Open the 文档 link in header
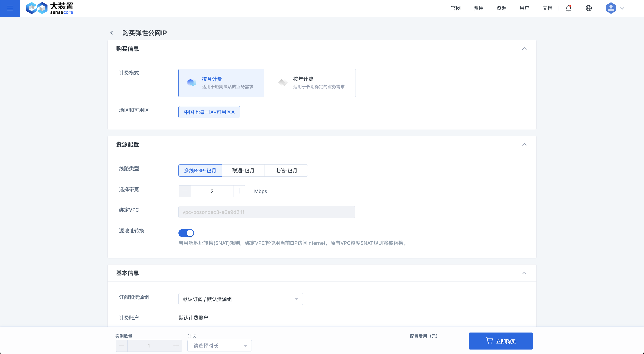The width and height of the screenshot is (644, 354). pyautogui.click(x=547, y=8)
